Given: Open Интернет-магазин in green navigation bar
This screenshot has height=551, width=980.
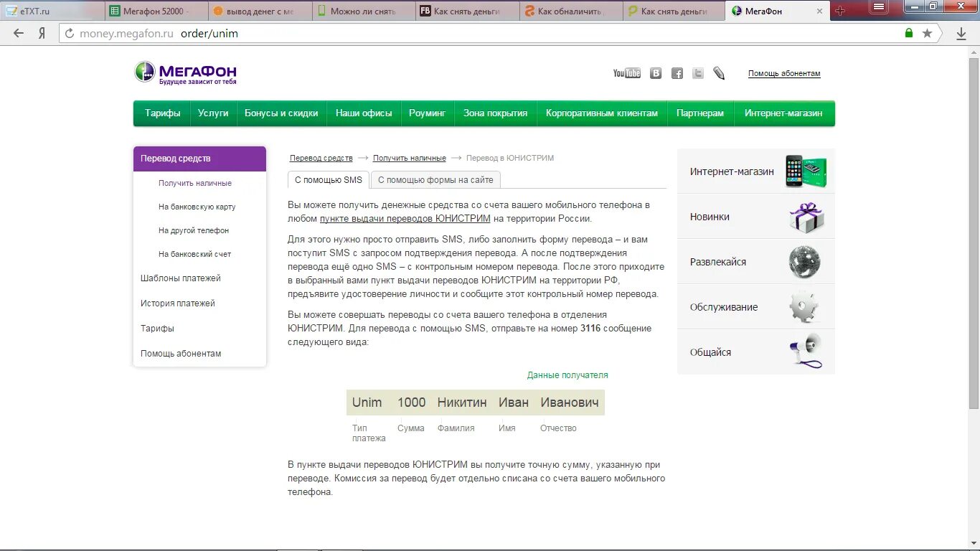Looking at the screenshot, I should pyautogui.click(x=783, y=113).
